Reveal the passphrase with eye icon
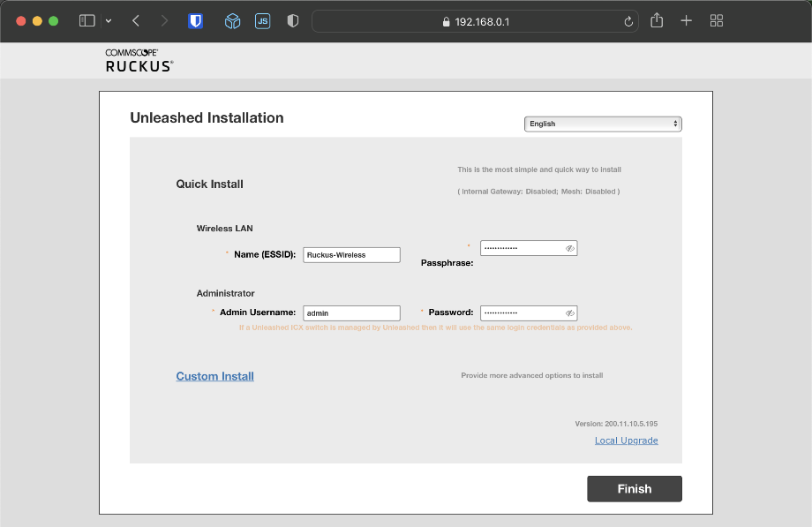This screenshot has height=527, width=812. coord(569,248)
